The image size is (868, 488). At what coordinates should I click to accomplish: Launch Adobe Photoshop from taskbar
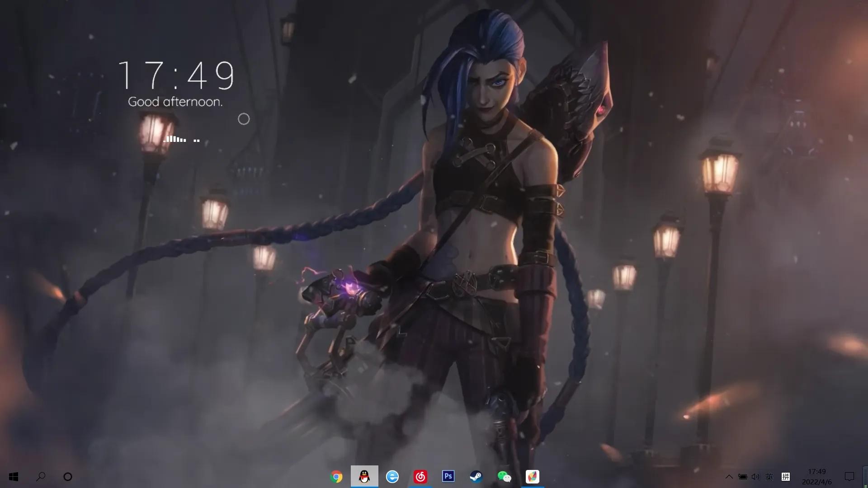tap(448, 476)
